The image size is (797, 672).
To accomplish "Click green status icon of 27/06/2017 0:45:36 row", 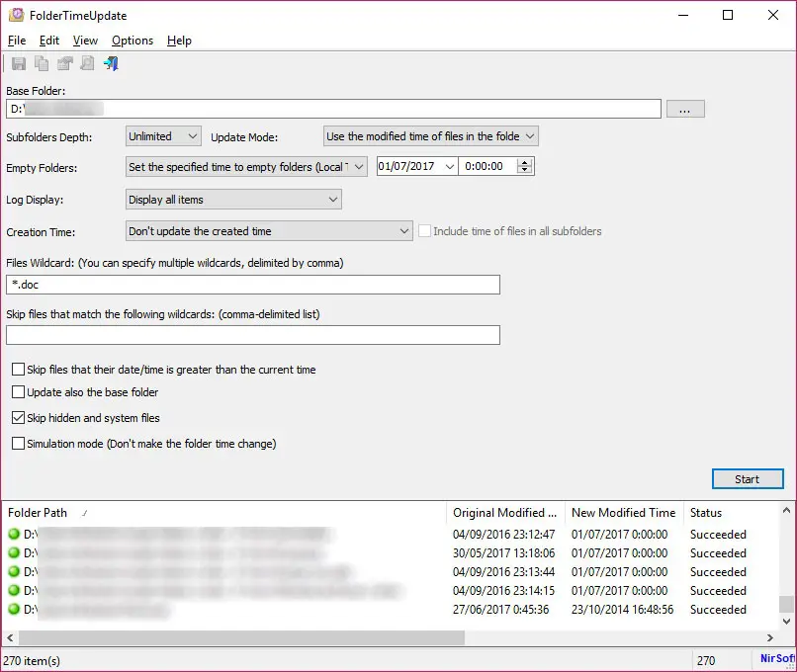I will click(14, 609).
